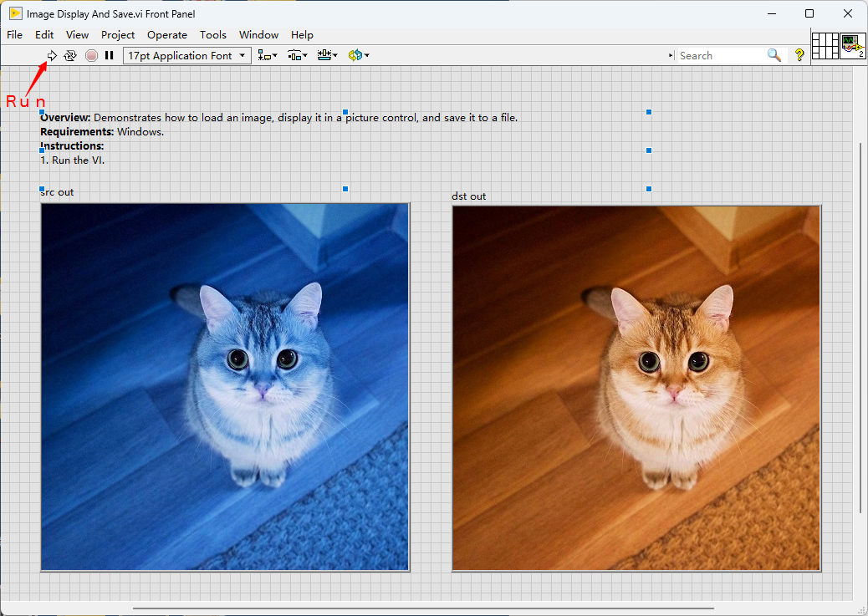Open the Reorder objects dropdown
The image size is (868, 616).
click(359, 56)
